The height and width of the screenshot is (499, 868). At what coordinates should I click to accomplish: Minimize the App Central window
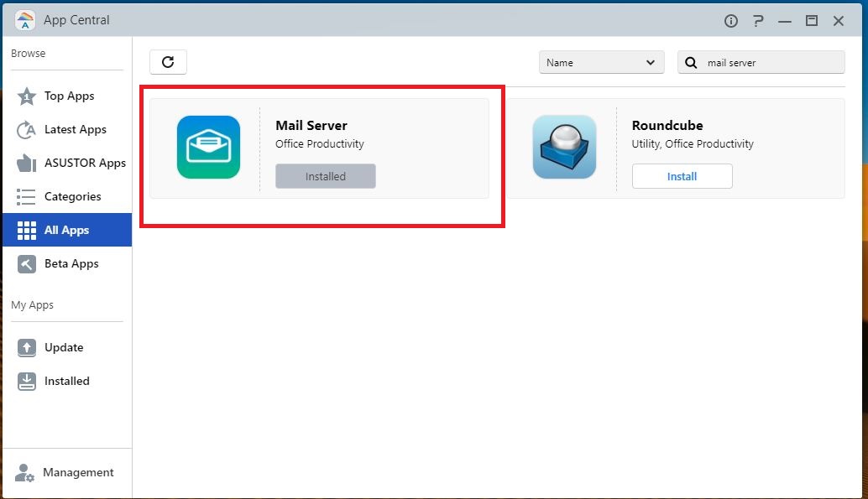click(x=784, y=21)
